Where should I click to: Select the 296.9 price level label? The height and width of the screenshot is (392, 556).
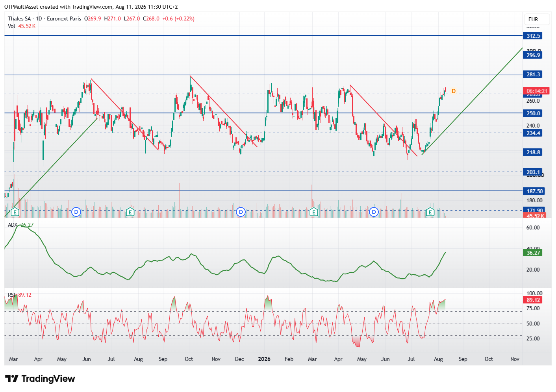(x=533, y=55)
